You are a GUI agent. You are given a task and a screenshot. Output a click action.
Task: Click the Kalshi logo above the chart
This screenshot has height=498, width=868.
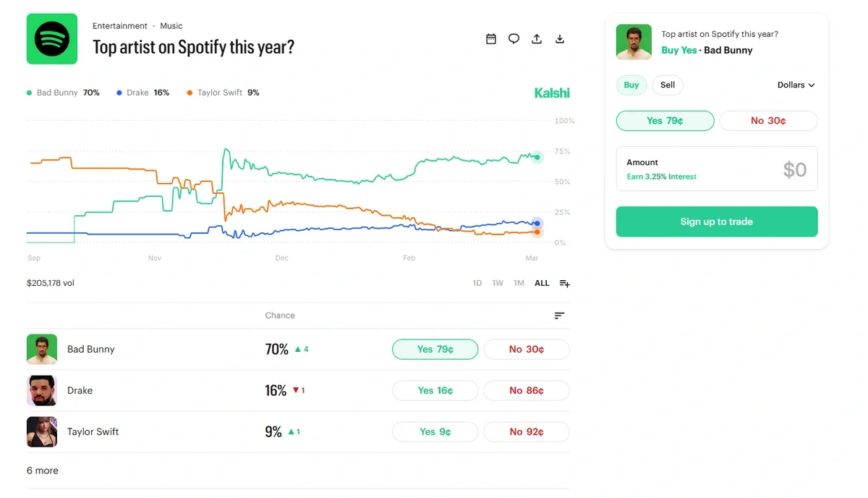(552, 93)
